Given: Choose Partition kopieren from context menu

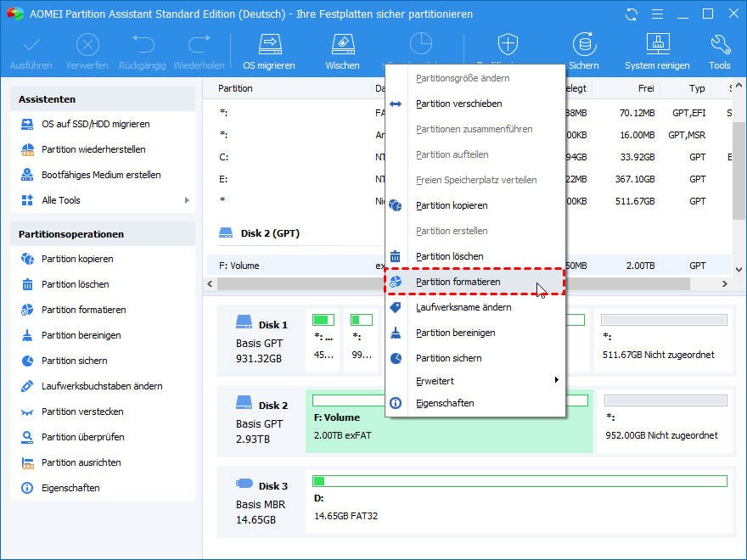Looking at the screenshot, I should pos(475,205).
